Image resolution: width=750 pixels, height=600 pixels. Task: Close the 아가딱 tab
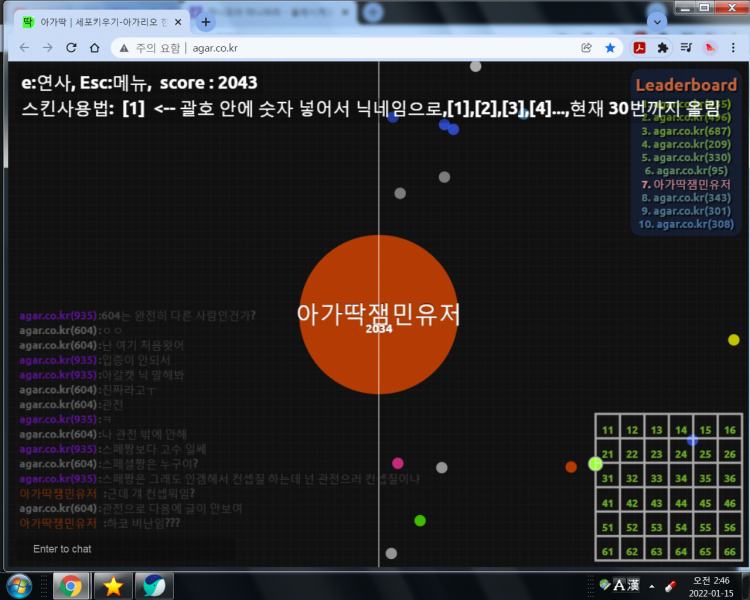tap(178, 22)
